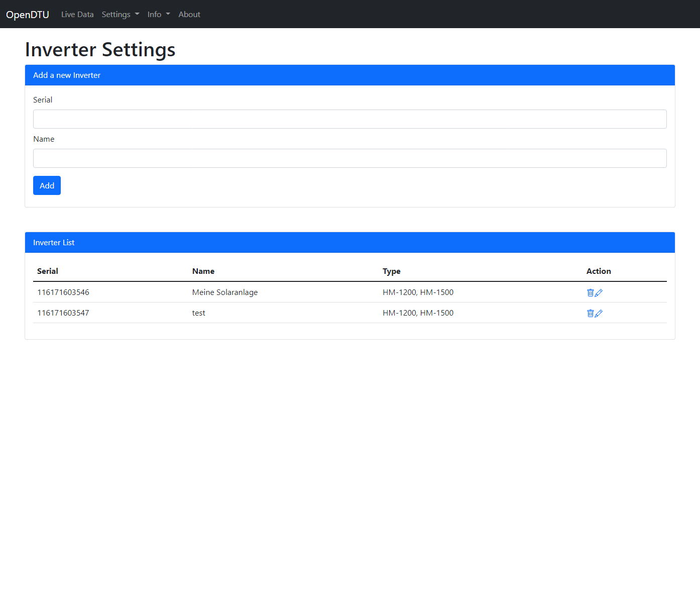Click the Serial table column header
Screen dimensions: 700x603
tap(48, 271)
